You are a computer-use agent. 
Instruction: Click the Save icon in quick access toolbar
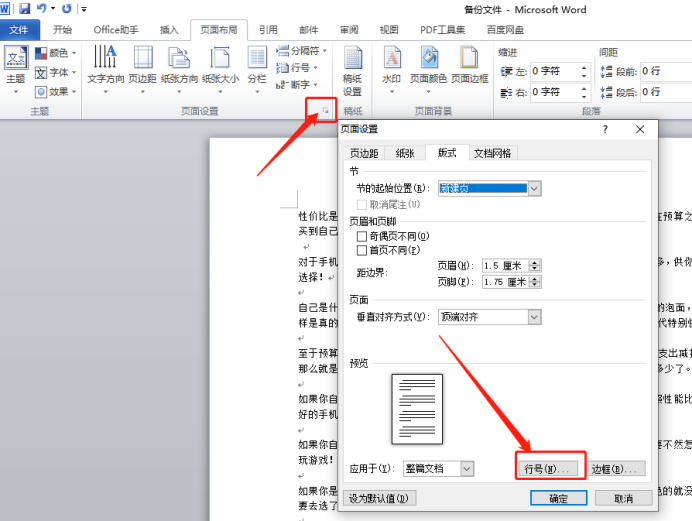(24, 8)
